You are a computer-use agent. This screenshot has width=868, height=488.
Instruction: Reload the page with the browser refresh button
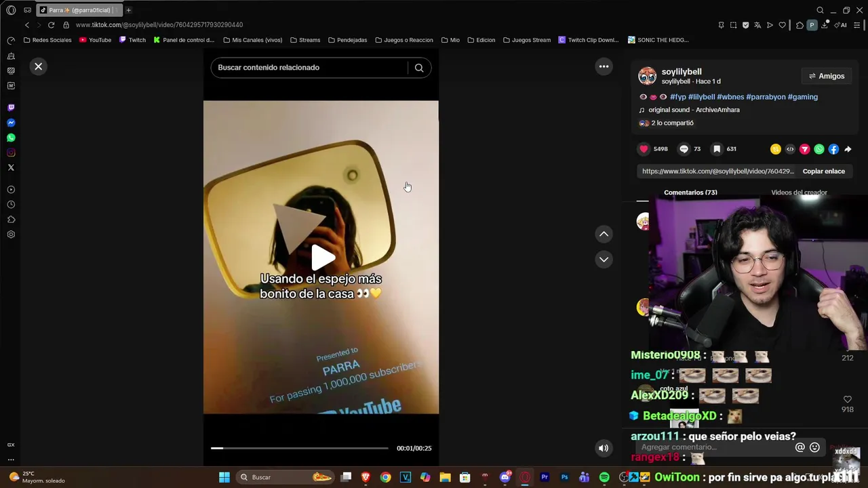[x=51, y=25]
